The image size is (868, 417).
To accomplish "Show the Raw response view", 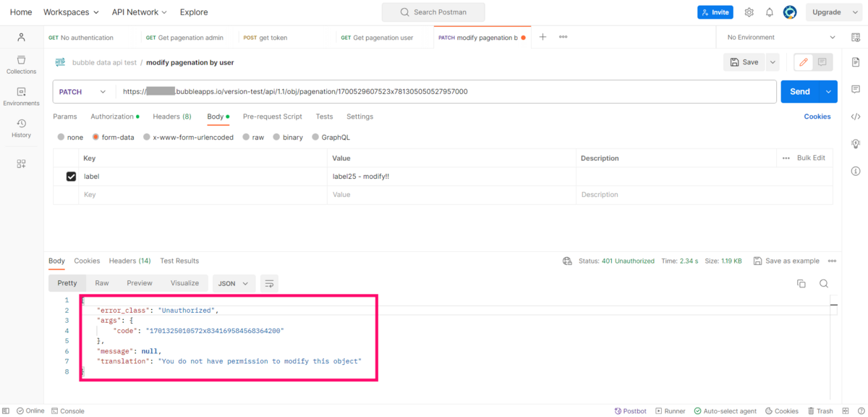I will [x=102, y=284].
